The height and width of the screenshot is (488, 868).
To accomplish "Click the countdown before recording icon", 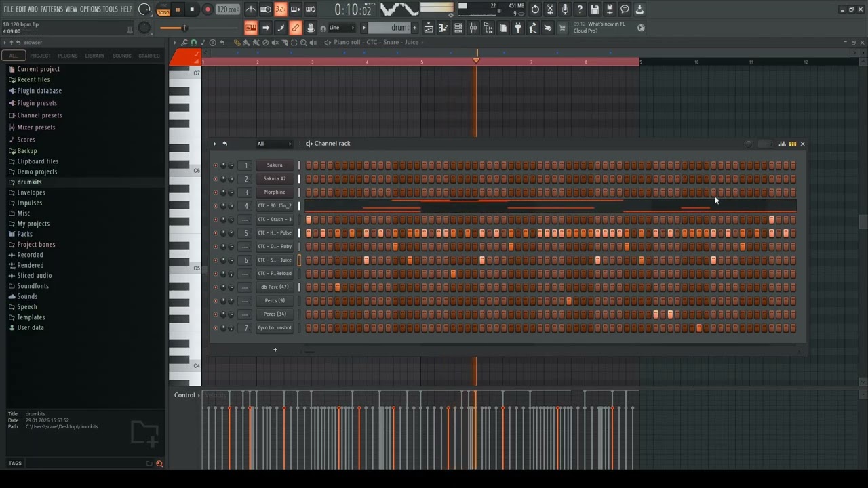I will point(280,9).
